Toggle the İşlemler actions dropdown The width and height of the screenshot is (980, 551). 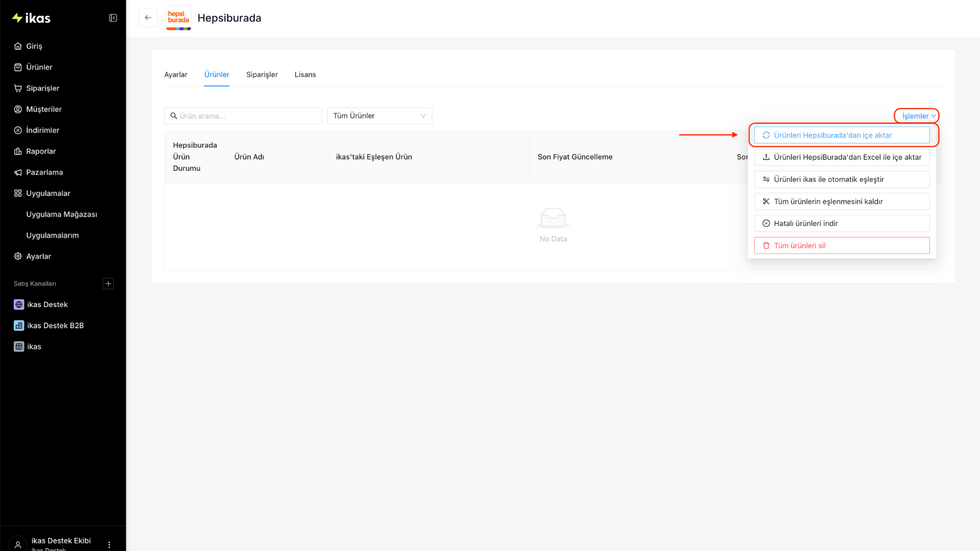click(918, 116)
